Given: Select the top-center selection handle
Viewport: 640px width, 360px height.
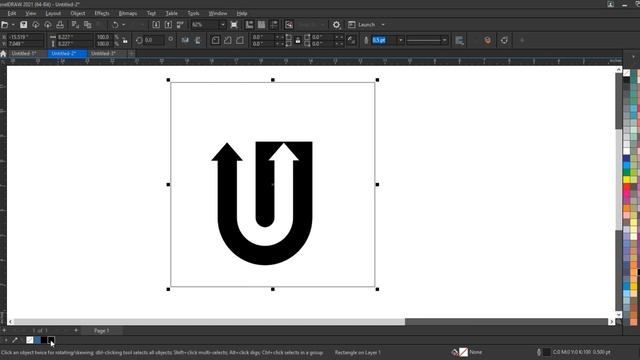Looking at the screenshot, I should (x=273, y=80).
